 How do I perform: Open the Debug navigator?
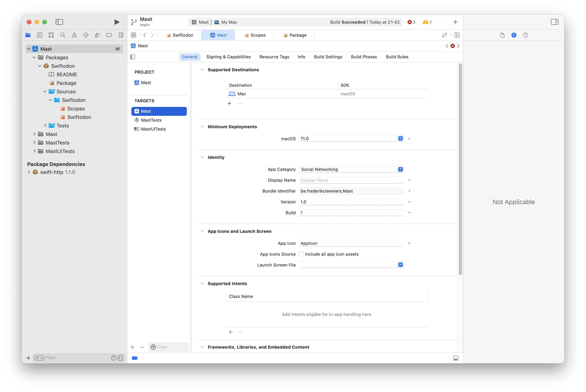click(x=97, y=35)
